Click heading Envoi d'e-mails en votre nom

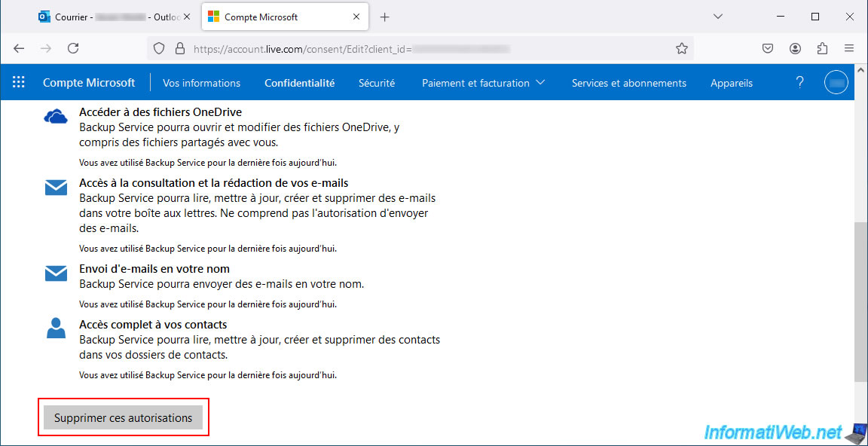[x=154, y=268]
